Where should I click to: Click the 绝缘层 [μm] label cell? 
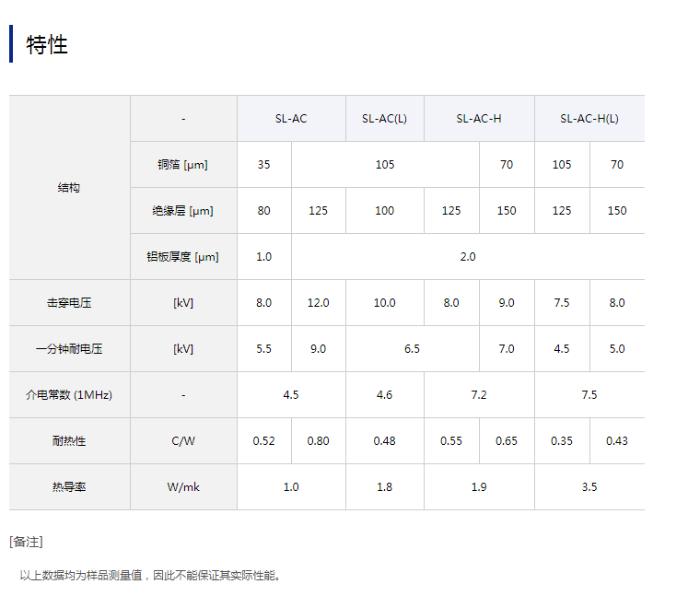click(x=183, y=211)
